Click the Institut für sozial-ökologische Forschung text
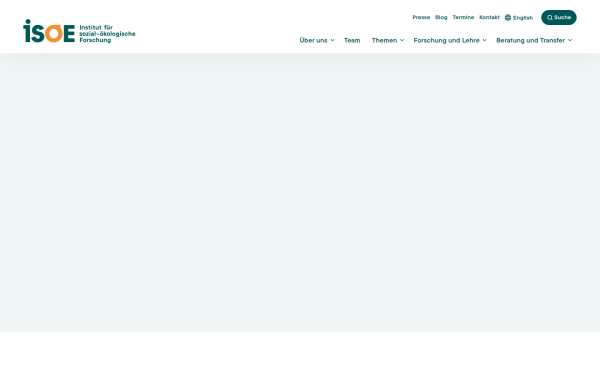This screenshot has width=600, height=375. [x=107, y=34]
